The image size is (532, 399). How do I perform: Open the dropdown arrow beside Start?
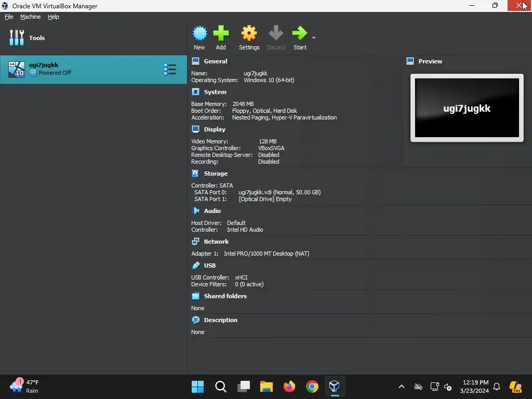[314, 37]
